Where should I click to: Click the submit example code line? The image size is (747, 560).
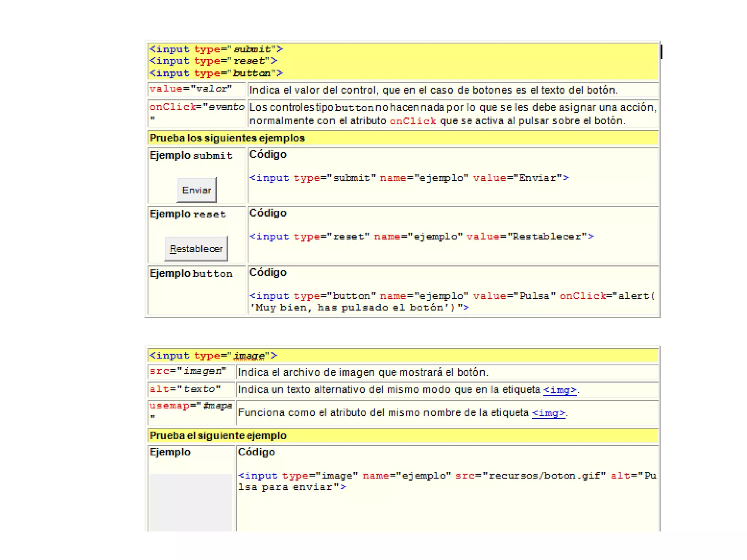(409, 178)
